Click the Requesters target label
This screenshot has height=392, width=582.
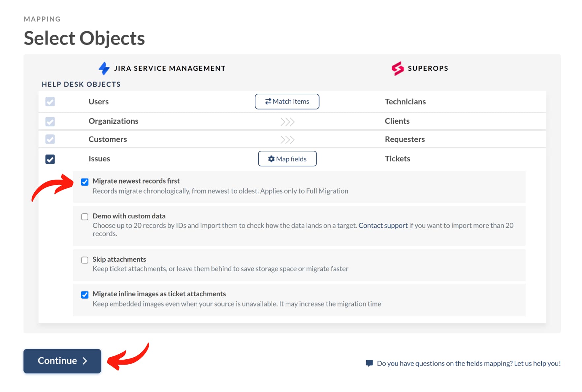(405, 139)
